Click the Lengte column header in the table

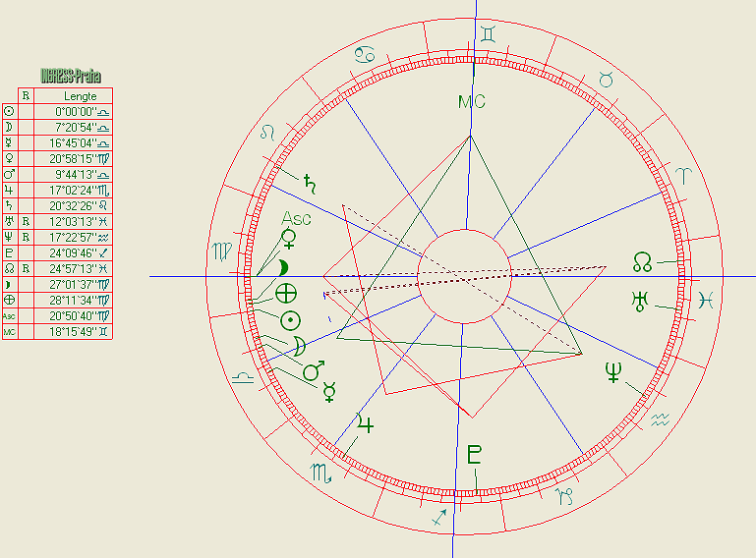point(80,96)
